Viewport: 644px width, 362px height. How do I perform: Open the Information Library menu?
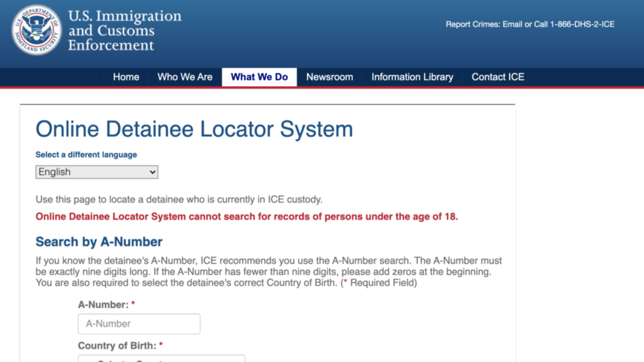click(412, 77)
